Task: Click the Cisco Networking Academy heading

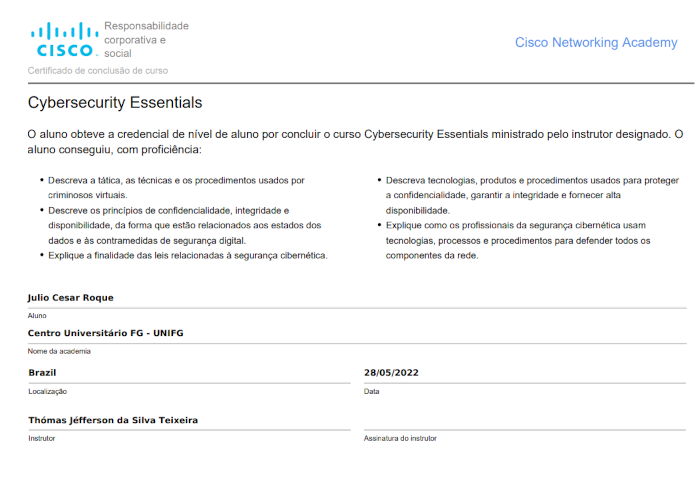Action: [x=595, y=42]
